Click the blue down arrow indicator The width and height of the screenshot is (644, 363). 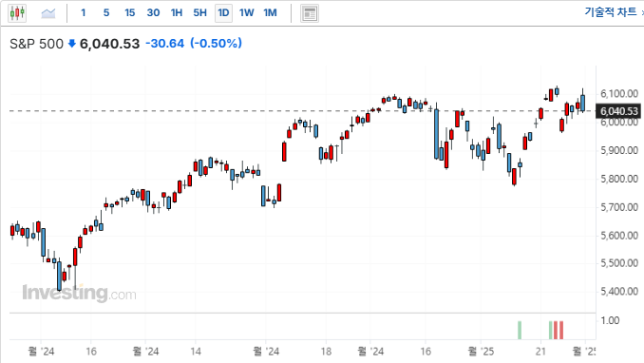point(72,43)
